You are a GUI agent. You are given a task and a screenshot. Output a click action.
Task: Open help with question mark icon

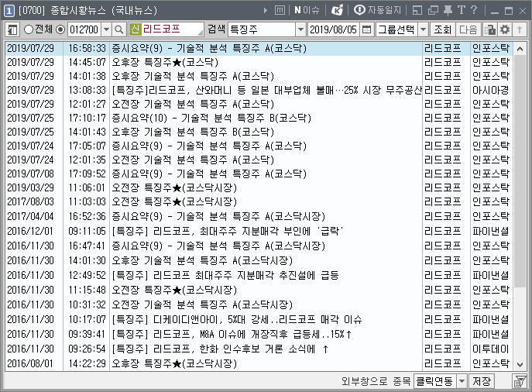(474, 10)
